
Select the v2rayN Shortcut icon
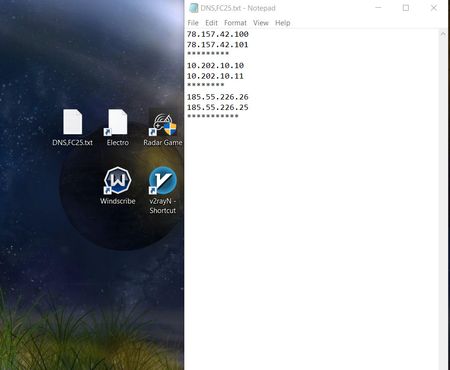[x=163, y=190]
